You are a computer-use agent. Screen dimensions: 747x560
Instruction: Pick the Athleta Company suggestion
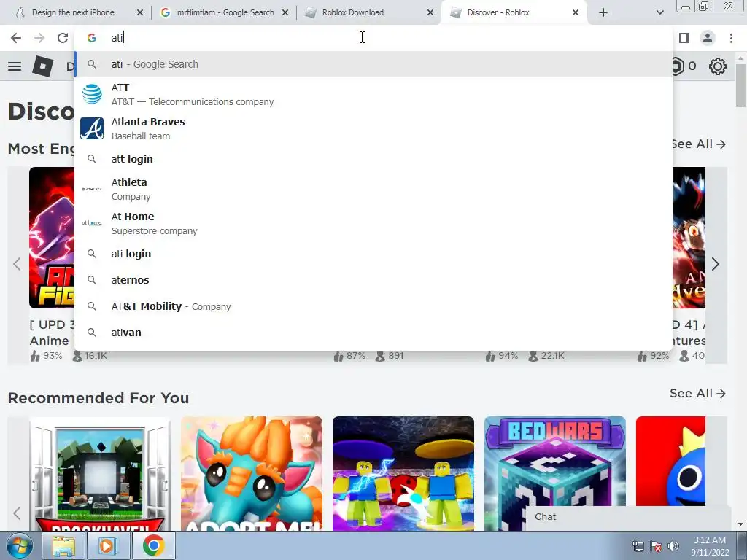coord(373,189)
